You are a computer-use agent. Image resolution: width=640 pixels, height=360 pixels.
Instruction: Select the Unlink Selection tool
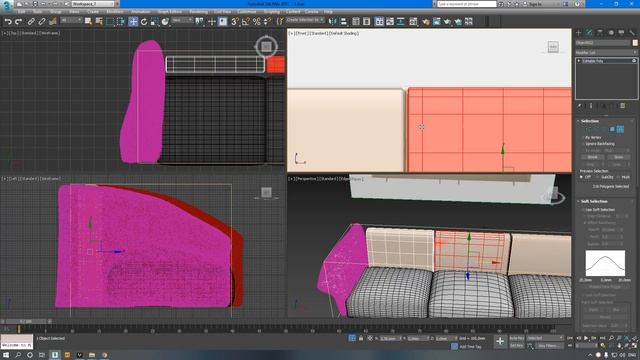[x=42, y=22]
